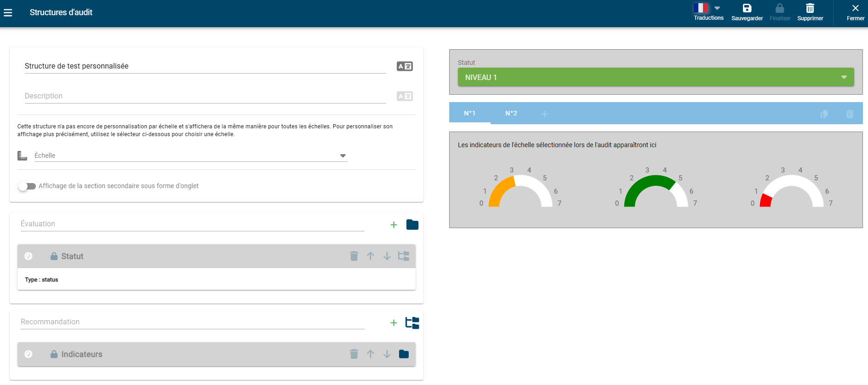Click the Supprimer trash icon in header
The width and height of the screenshot is (868, 385).
point(810,8)
